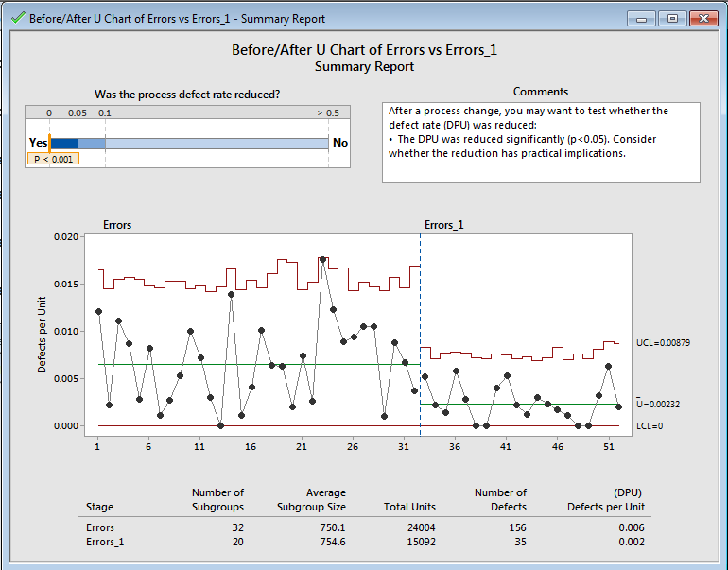This screenshot has width=728, height=570.
Task: Click the Number of Subgroups column header
Action: (x=217, y=499)
